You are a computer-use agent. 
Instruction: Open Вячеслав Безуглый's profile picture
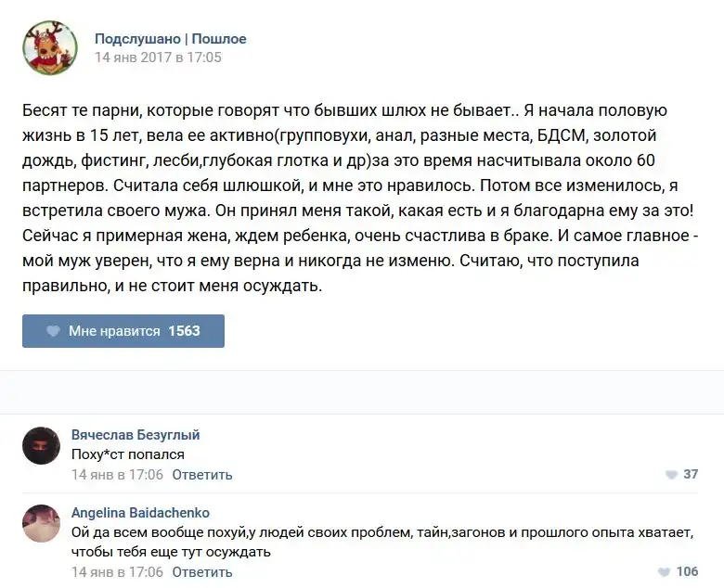(41, 445)
